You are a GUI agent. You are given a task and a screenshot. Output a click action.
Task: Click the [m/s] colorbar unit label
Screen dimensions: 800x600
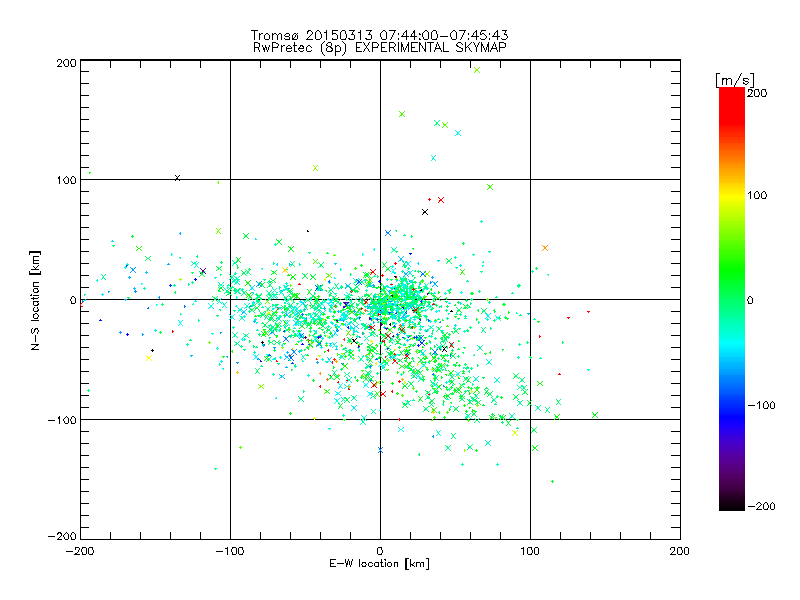[x=735, y=80]
